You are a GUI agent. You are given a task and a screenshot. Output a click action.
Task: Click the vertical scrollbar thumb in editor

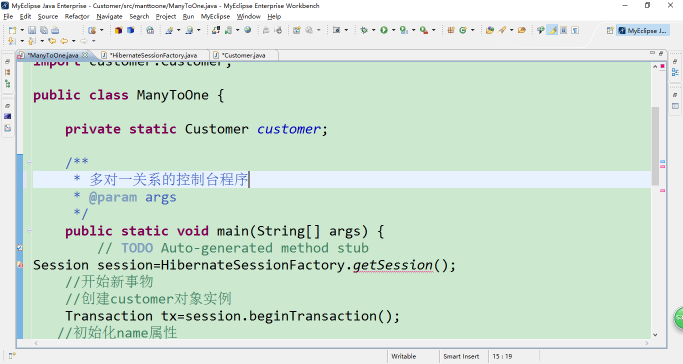[655, 146]
